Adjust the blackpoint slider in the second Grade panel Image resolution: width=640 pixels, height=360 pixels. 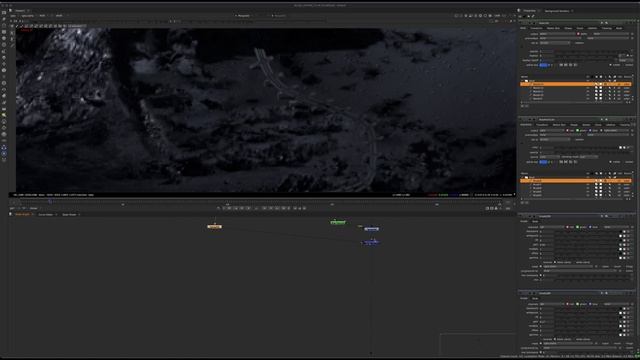(x=587, y=309)
